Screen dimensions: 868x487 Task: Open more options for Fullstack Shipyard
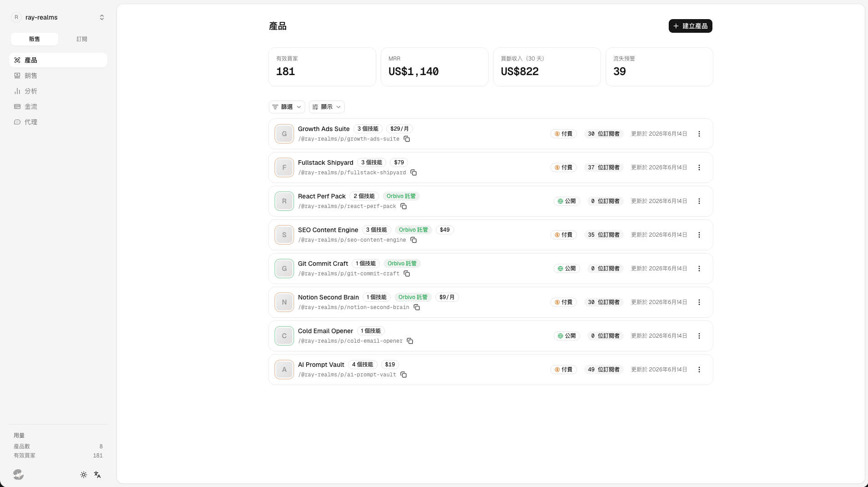coord(699,167)
